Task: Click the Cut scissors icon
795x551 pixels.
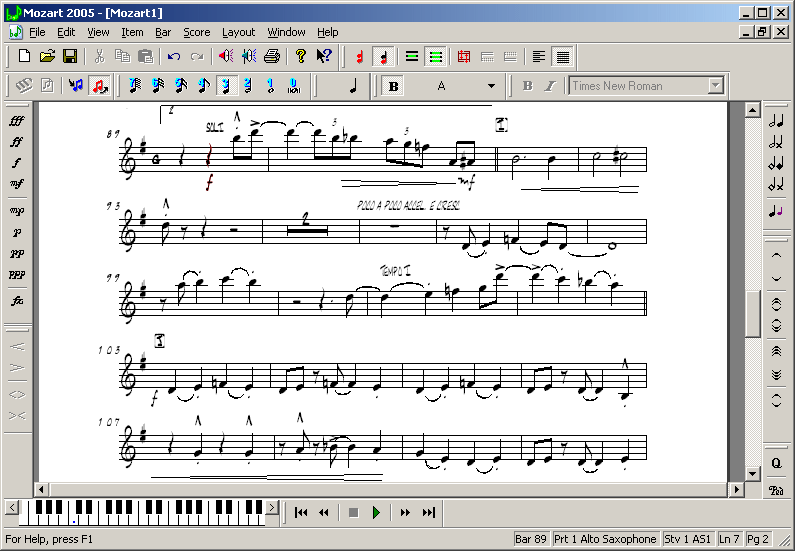Action: 99,56
